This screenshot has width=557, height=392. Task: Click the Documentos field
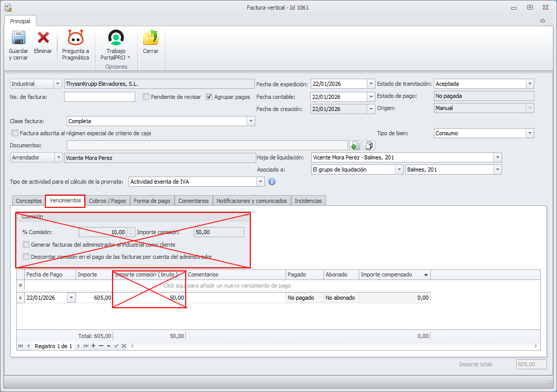click(207, 146)
